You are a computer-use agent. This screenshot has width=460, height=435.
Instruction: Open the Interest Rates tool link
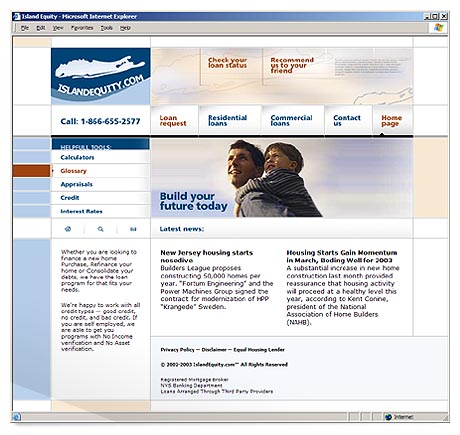coord(81,211)
